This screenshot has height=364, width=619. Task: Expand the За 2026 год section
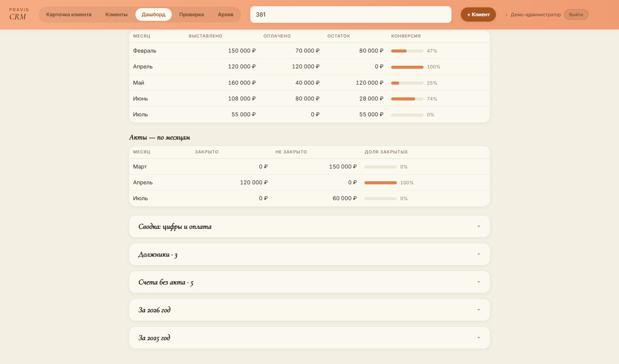pos(309,310)
